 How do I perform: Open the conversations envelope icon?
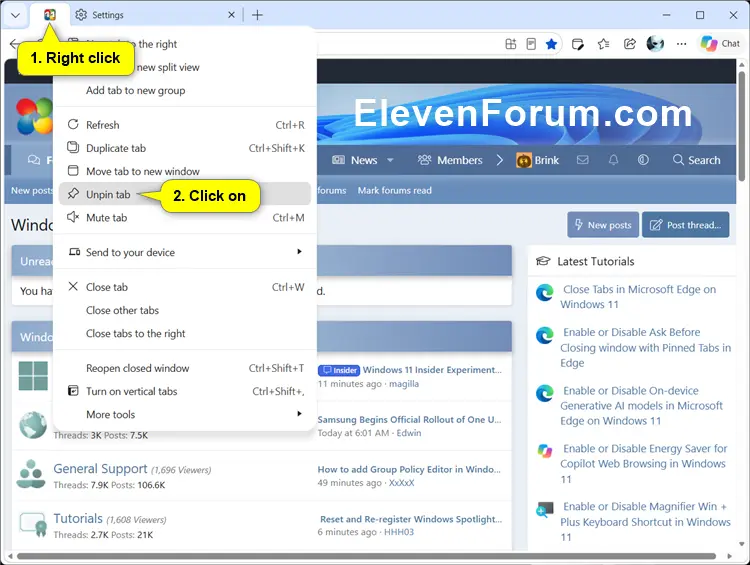[x=583, y=160]
